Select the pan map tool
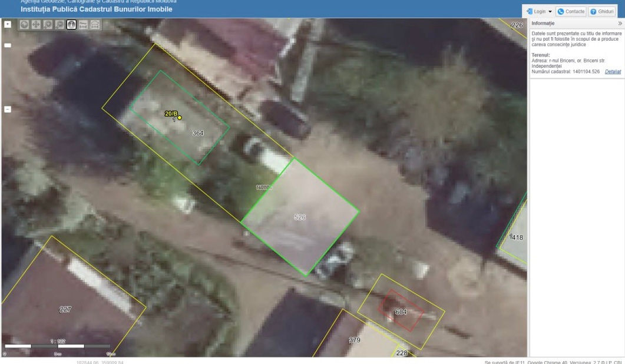Viewport: 625px width, 364px height. click(x=36, y=25)
